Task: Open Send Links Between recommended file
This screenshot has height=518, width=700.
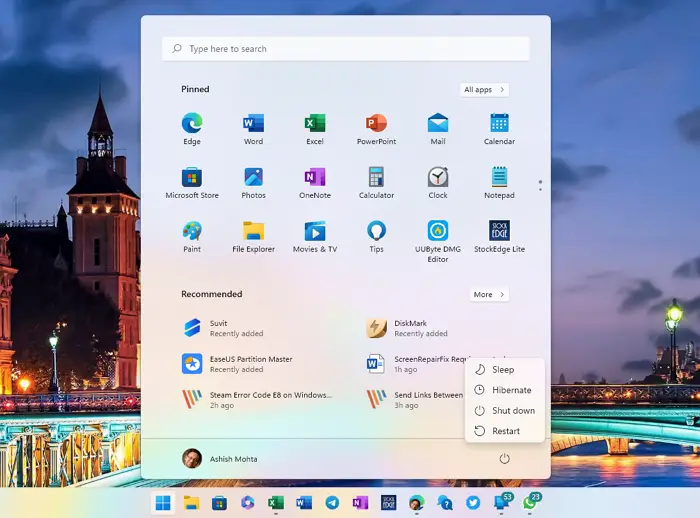Action: 414,400
